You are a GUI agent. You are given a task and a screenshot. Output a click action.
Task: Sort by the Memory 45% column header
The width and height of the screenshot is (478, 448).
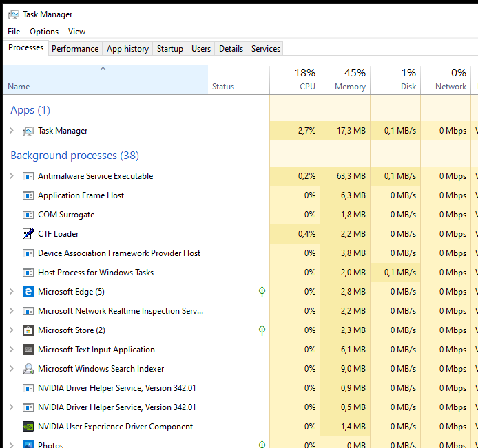345,79
